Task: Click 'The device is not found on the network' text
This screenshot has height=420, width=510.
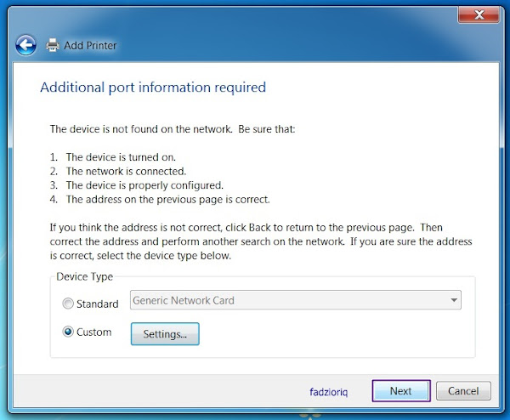Action: pos(141,129)
